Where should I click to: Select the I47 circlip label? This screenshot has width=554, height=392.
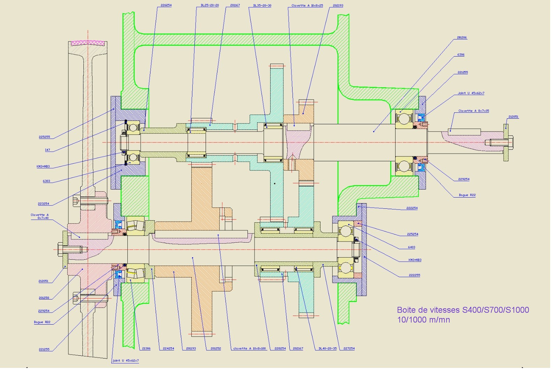47,150
